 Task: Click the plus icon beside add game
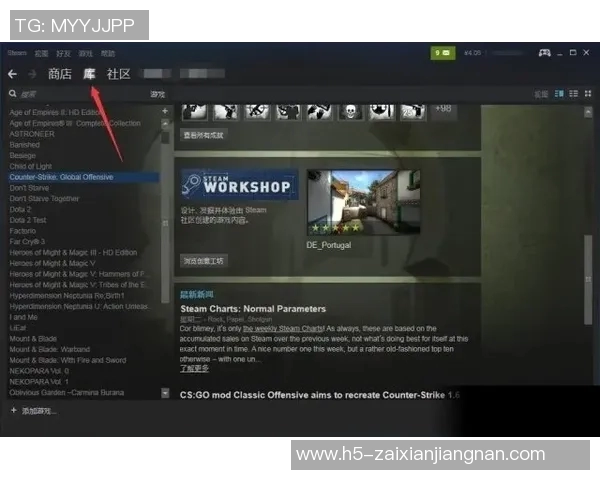(x=13, y=411)
